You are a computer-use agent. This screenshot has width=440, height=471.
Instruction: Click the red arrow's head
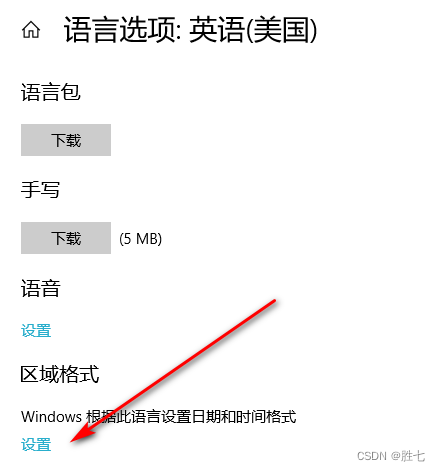(x=80, y=435)
